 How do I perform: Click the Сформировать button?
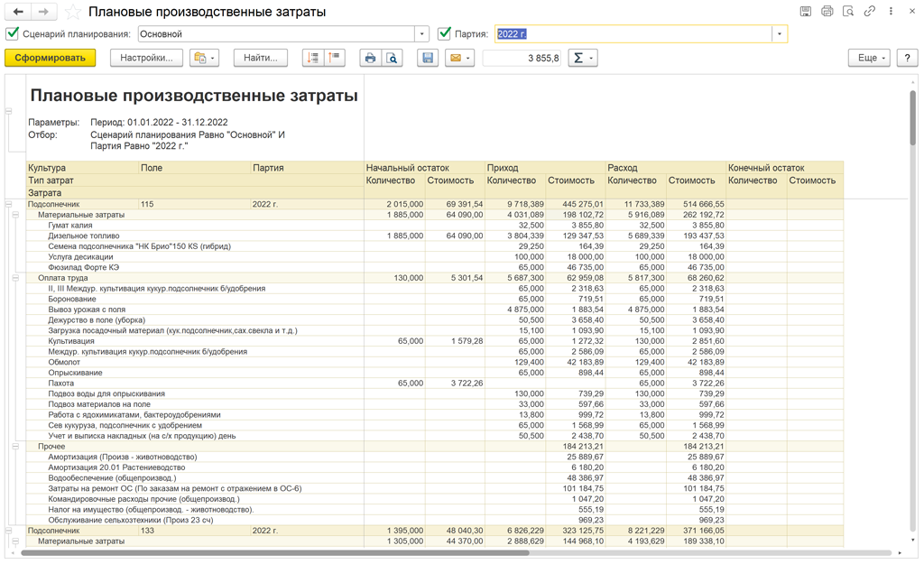(50, 58)
